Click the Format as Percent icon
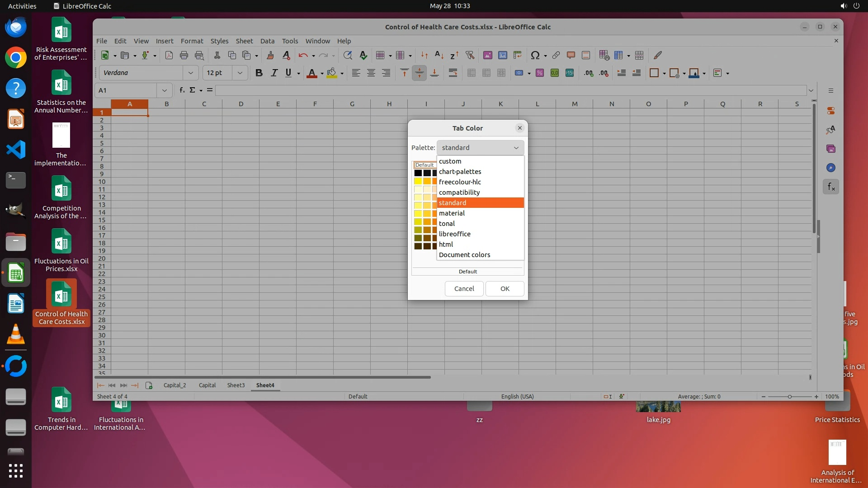Screen dimensions: 868x488 pyautogui.click(x=539, y=73)
